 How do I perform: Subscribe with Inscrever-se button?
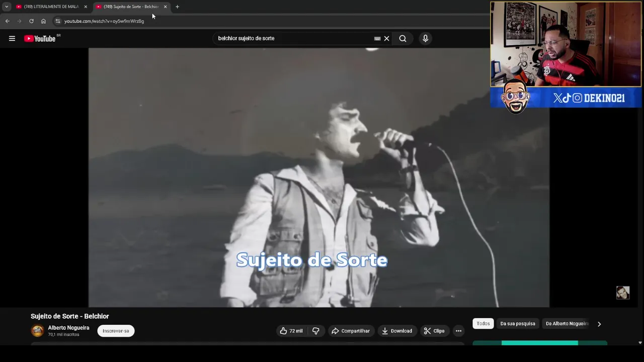pyautogui.click(x=116, y=331)
